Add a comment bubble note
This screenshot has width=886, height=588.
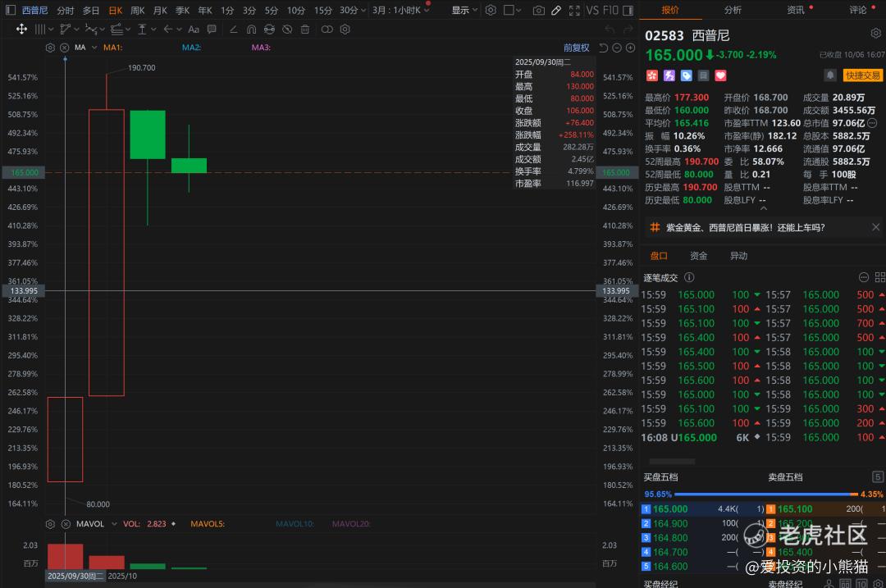point(212,29)
